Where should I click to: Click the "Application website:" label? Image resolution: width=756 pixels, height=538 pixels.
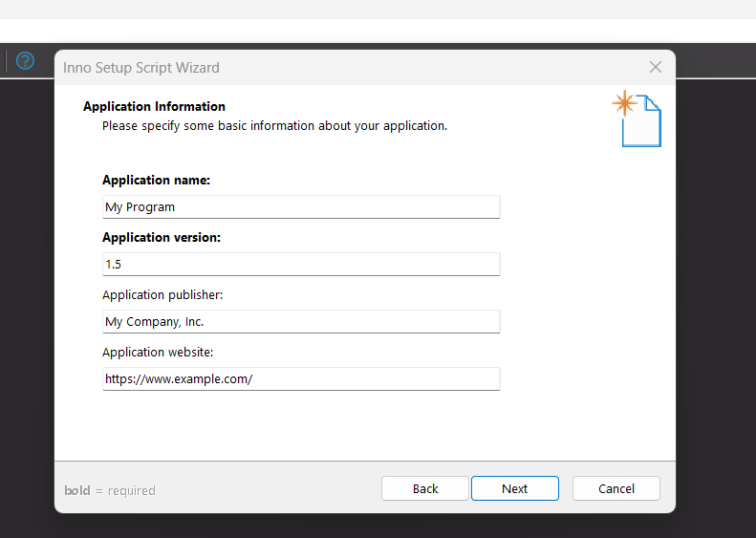click(x=158, y=352)
